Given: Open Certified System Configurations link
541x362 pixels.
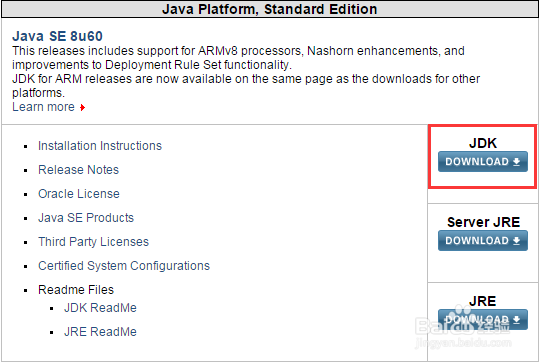Looking at the screenshot, I should click(124, 266).
